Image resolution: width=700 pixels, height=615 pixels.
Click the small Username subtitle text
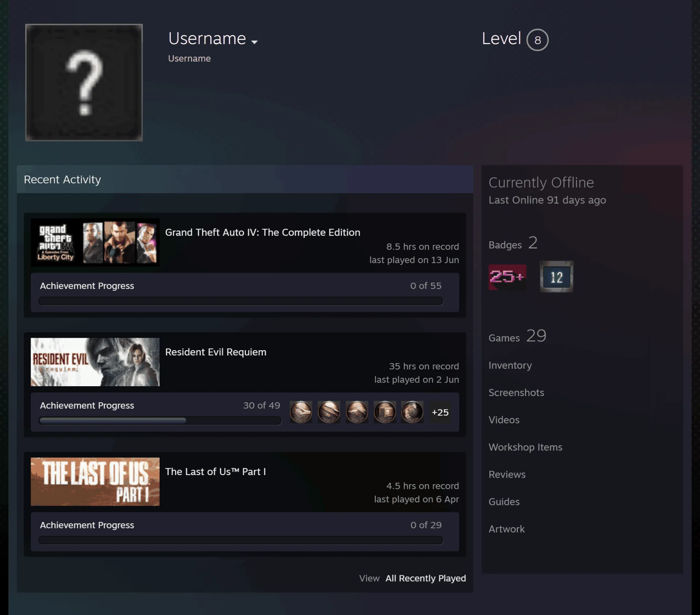189,58
